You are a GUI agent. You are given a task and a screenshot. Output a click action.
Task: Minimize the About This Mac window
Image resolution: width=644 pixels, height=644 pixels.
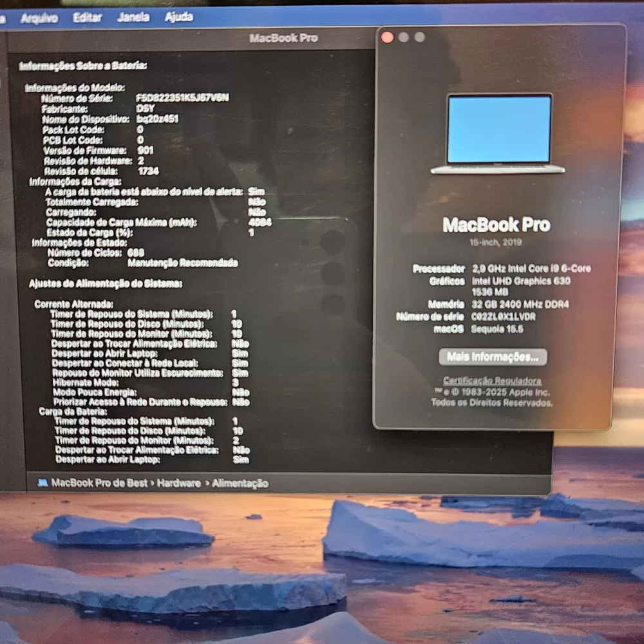point(403,37)
